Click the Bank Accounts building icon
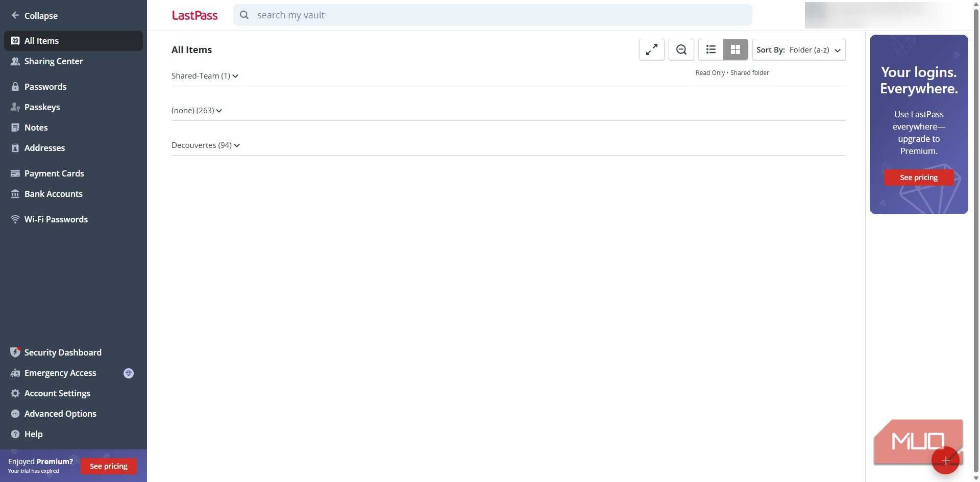Viewport: 980px width, 482px height. pos(15,194)
